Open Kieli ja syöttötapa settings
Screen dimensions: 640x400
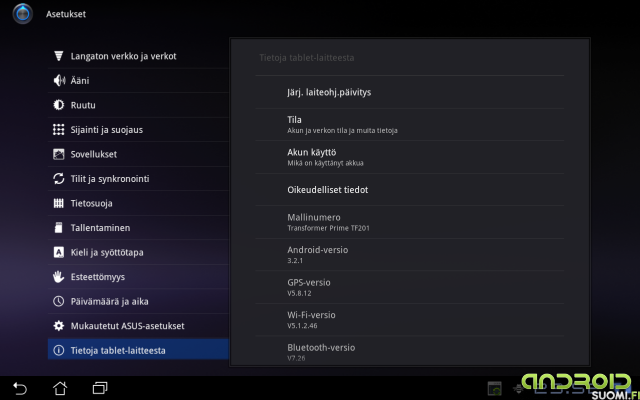point(138,252)
